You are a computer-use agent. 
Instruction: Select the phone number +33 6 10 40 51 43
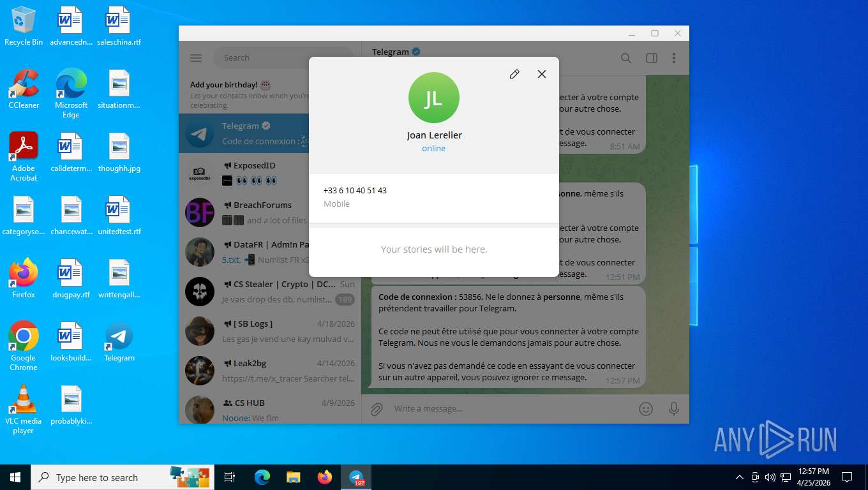[x=355, y=190]
